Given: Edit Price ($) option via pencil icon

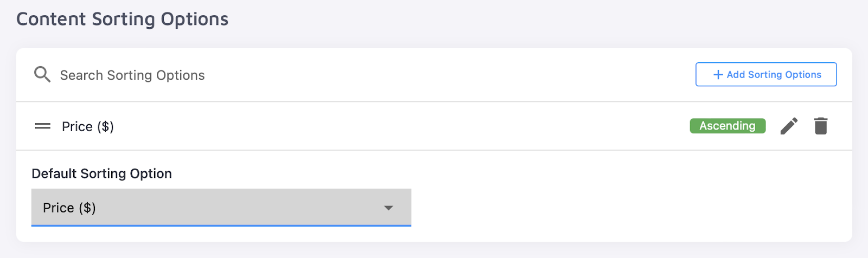Looking at the screenshot, I should tap(789, 126).
